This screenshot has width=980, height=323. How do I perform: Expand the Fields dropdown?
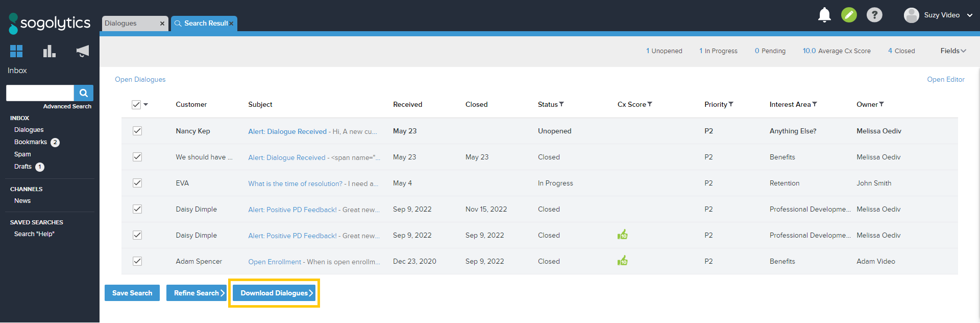(953, 51)
